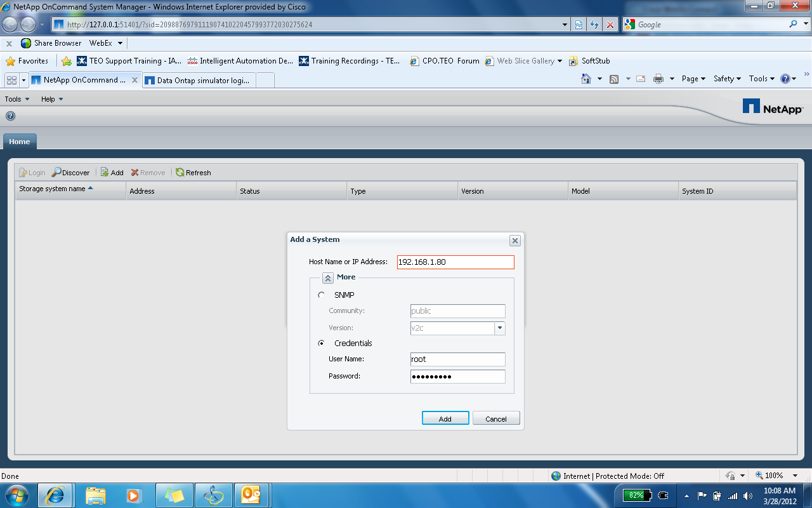Sort by the Type column header

click(x=402, y=191)
